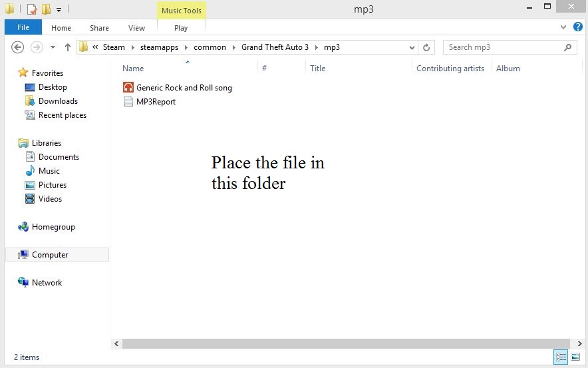Open Homegroup in the sidebar
The height and width of the screenshot is (368, 588).
53,227
